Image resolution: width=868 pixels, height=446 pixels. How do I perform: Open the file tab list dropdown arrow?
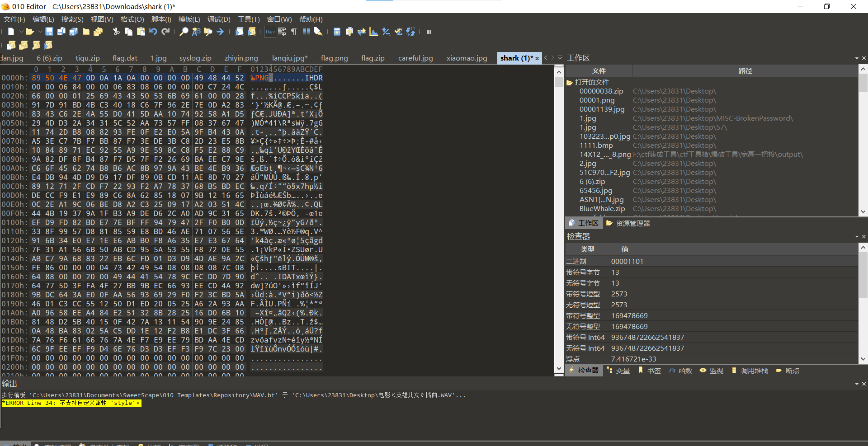click(560, 58)
